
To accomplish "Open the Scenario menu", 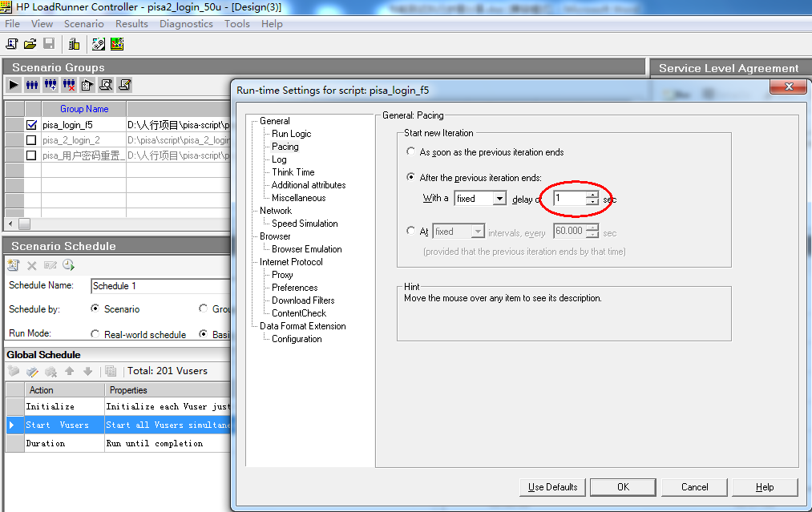I will [x=84, y=24].
